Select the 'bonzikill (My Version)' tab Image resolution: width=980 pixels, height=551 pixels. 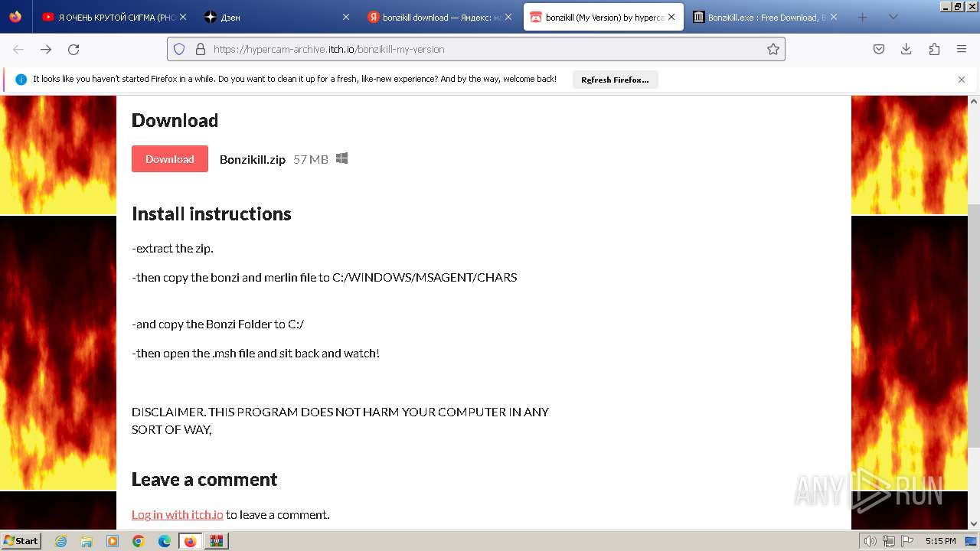[x=603, y=17]
